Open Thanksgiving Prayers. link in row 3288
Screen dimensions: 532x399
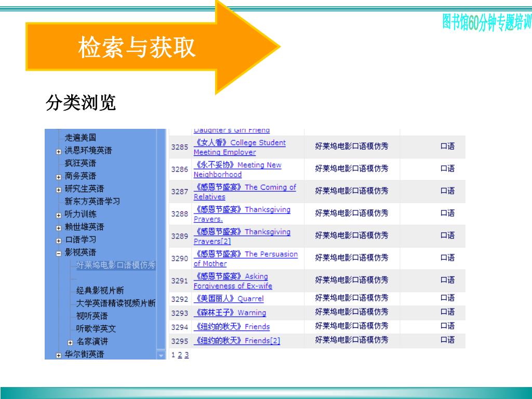tap(242, 214)
